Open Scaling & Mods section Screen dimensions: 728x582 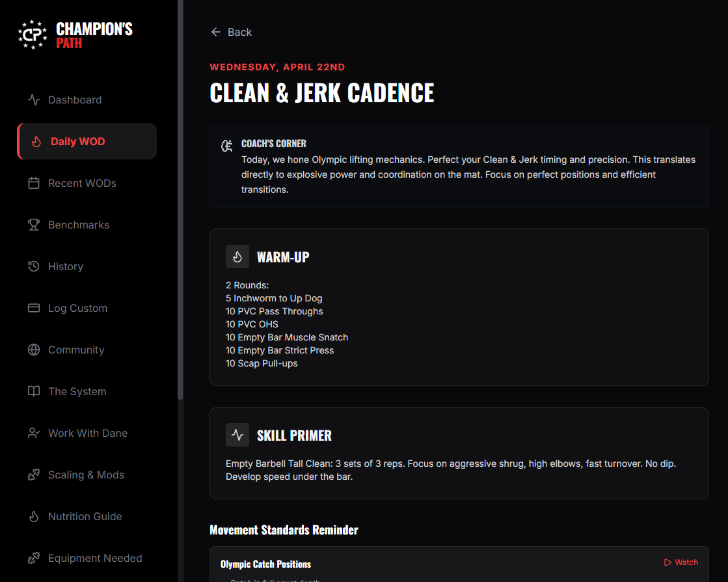(x=86, y=475)
